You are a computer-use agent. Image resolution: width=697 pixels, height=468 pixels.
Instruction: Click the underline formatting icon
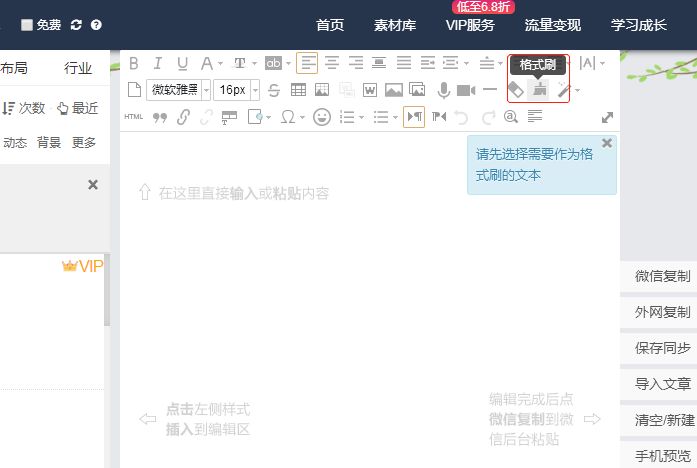pyautogui.click(x=181, y=63)
